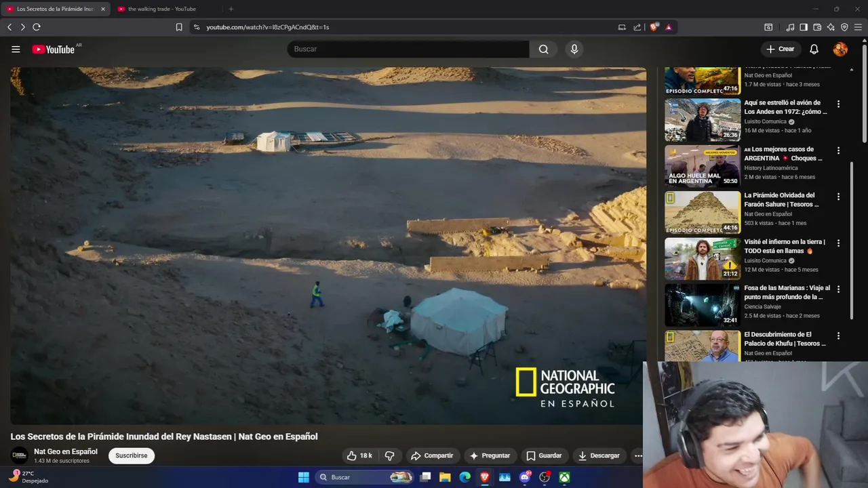Open the 'ALGO HUELE MAL EN ARGENTINA' thumbnail

coord(703,166)
